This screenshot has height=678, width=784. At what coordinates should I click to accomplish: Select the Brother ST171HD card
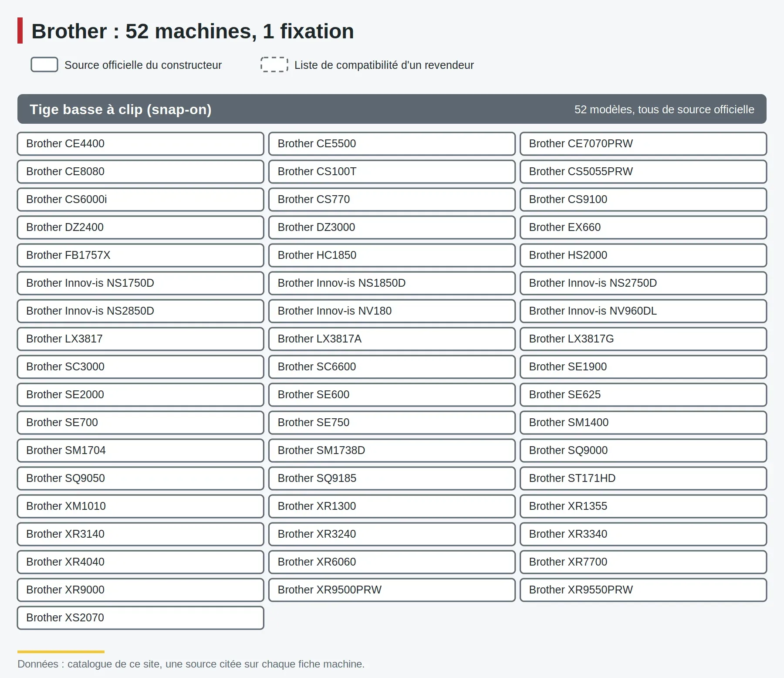pos(643,478)
